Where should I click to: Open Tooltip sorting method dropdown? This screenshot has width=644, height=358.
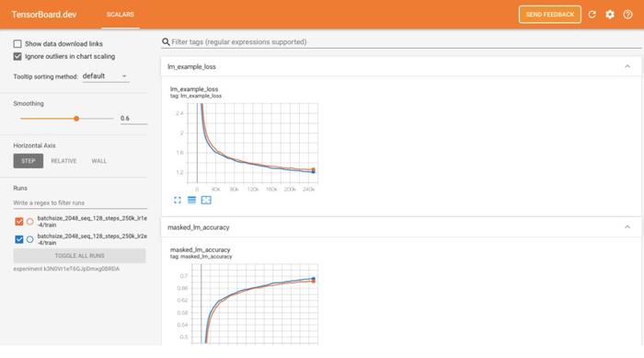[x=106, y=76]
